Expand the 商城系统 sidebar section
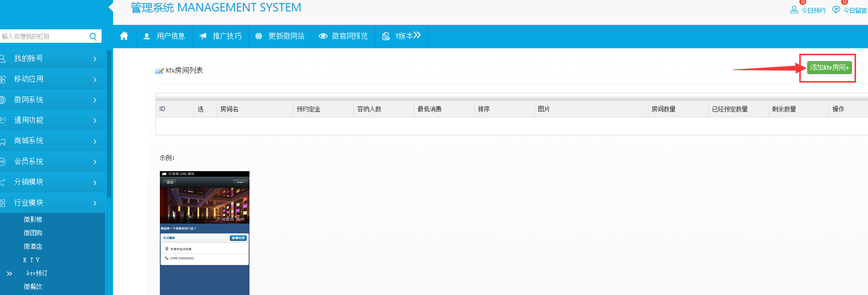Image resolution: width=868 pixels, height=295 pixels. pos(50,141)
